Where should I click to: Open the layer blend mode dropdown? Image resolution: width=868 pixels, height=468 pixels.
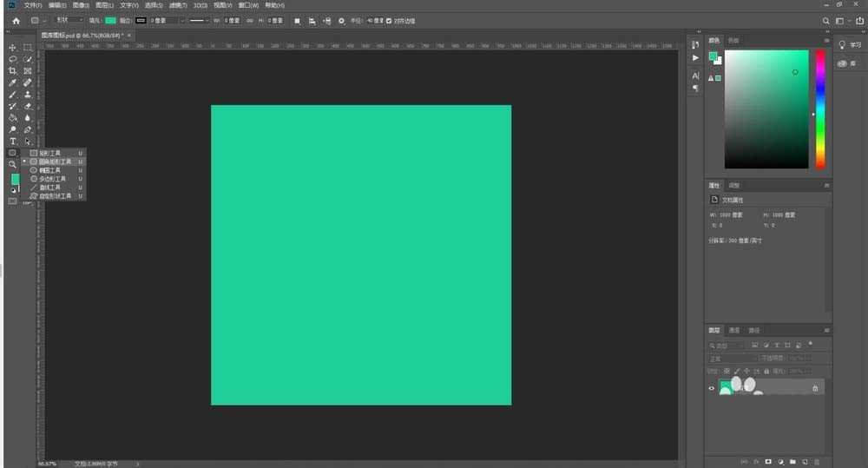coord(733,358)
